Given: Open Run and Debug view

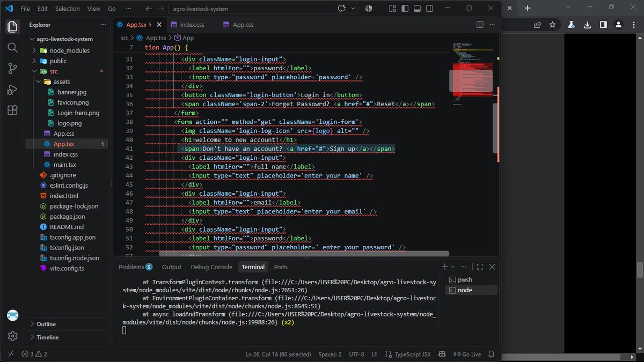Looking at the screenshot, I should (12, 89).
